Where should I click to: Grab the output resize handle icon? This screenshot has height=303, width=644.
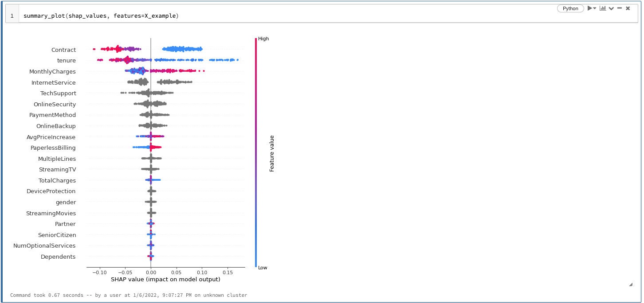click(x=631, y=284)
